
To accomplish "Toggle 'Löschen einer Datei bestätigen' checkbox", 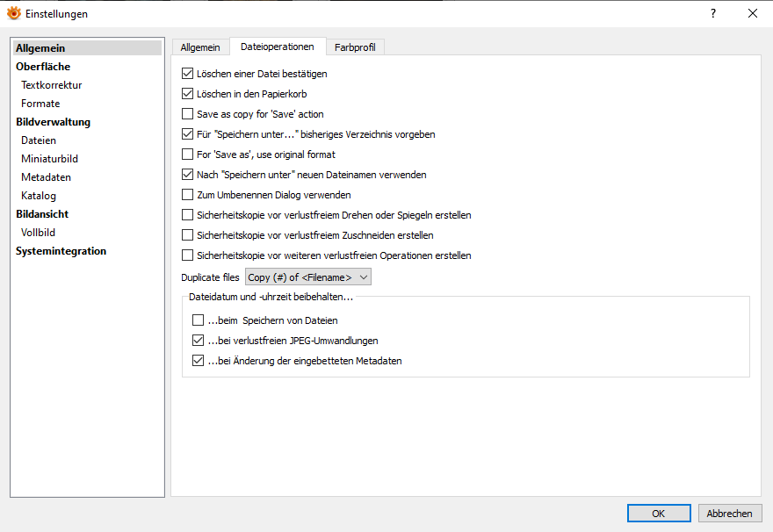I will point(187,74).
